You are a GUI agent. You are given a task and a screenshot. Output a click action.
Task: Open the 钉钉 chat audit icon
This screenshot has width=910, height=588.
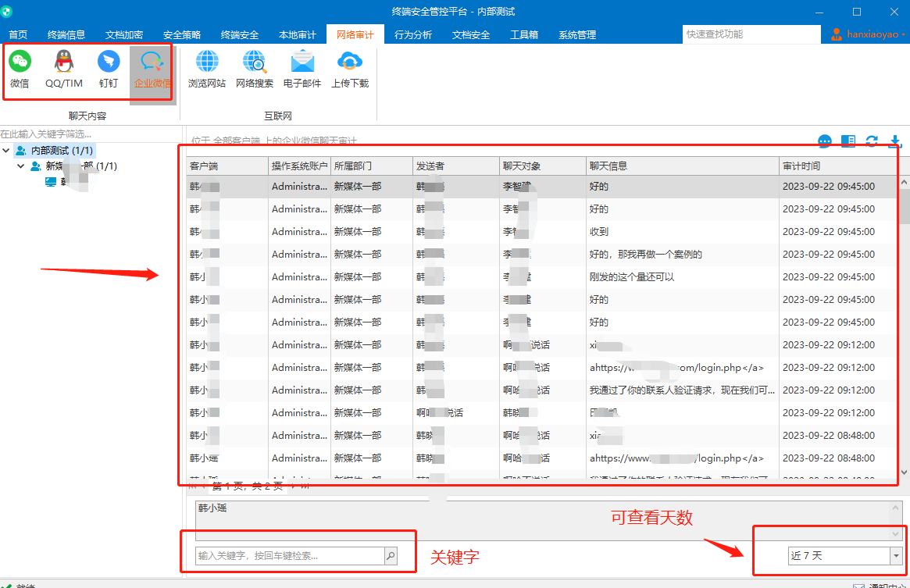click(109, 69)
